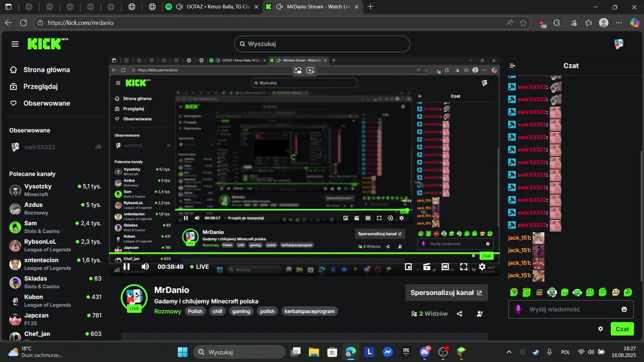Create a clip with clapperboard icon
The width and height of the screenshot is (644, 362).
[427, 266]
